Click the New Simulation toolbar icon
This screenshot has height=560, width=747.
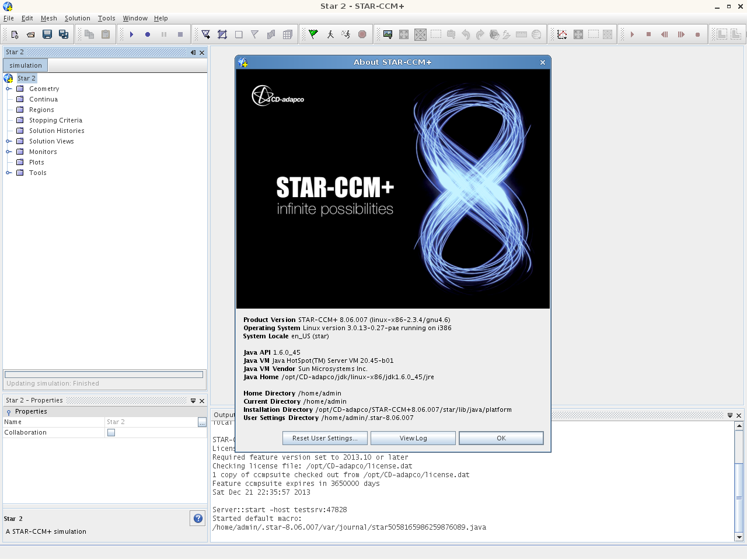pos(15,34)
